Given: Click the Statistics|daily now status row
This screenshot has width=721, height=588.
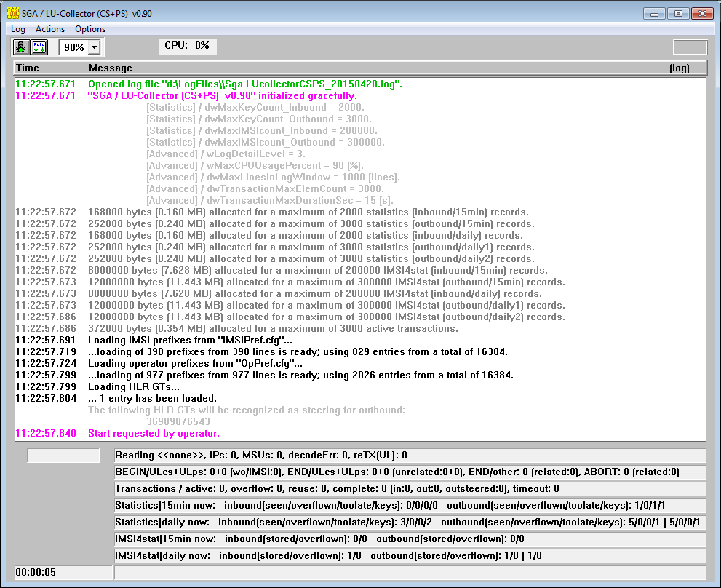Looking at the screenshot, I should click(x=410, y=523).
